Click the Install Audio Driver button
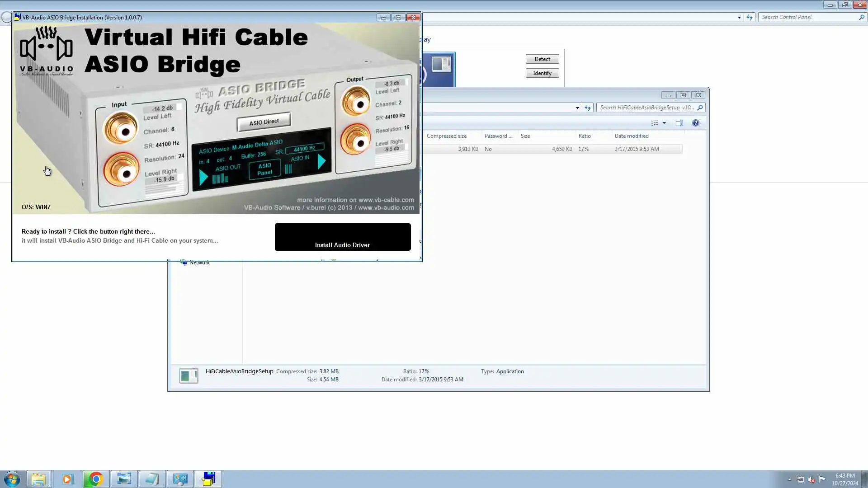The height and width of the screenshot is (488, 868). pos(342,237)
